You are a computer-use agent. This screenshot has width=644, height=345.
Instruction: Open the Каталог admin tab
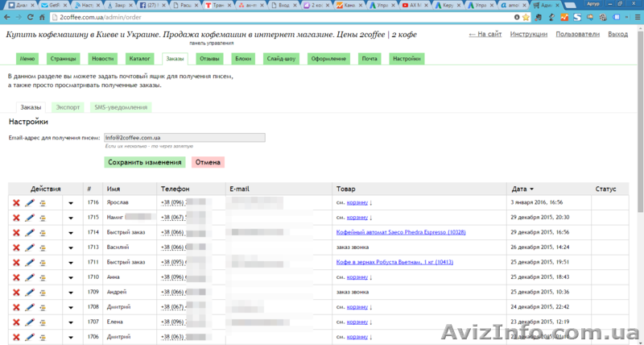(x=139, y=59)
